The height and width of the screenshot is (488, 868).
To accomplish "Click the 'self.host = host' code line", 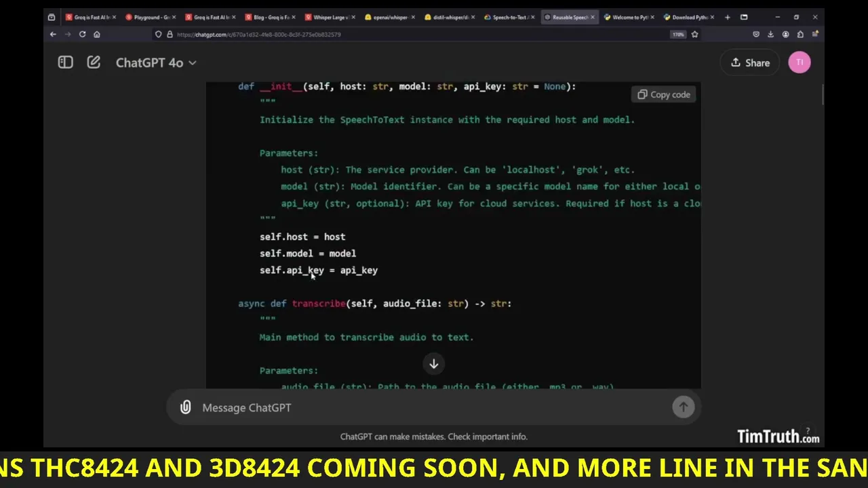I will pyautogui.click(x=302, y=237).
